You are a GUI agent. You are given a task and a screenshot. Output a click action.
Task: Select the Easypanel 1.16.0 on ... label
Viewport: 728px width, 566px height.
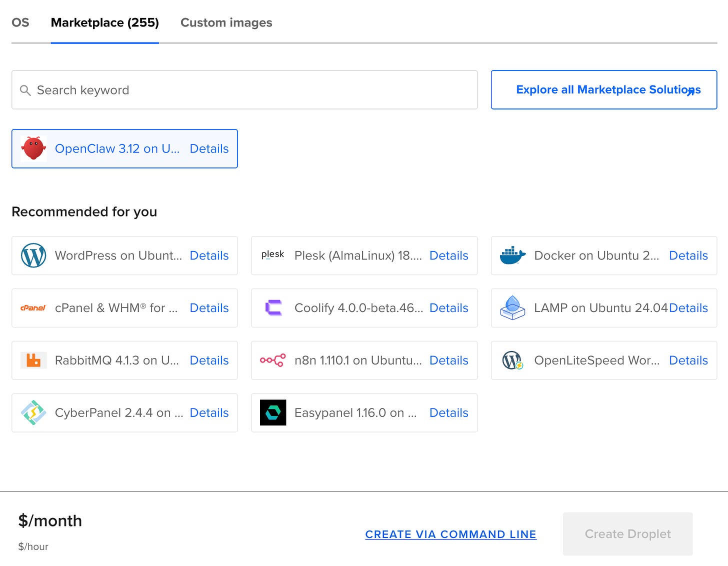(355, 413)
